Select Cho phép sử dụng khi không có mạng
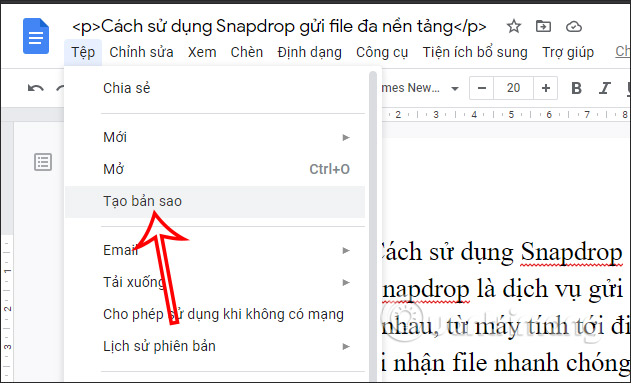The height and width of the screenshot is (383, 631). [x=215, y=315]
